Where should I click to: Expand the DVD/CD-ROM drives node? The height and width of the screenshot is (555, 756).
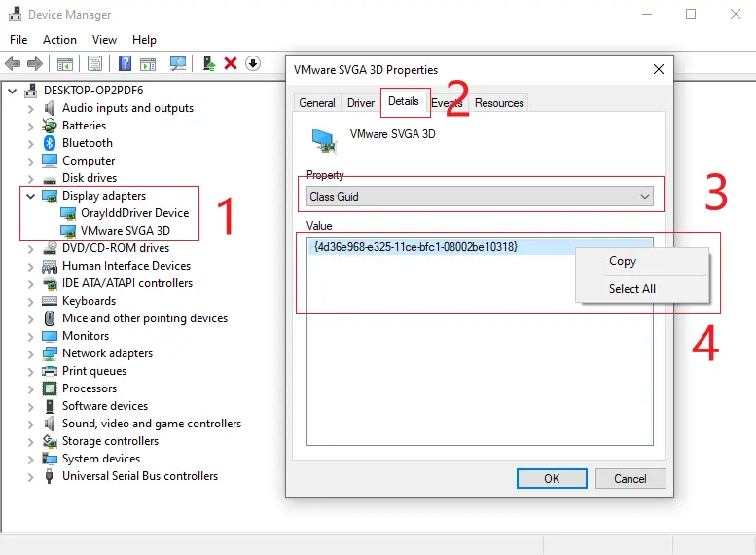pyautogui.click(x=31, y=249)
